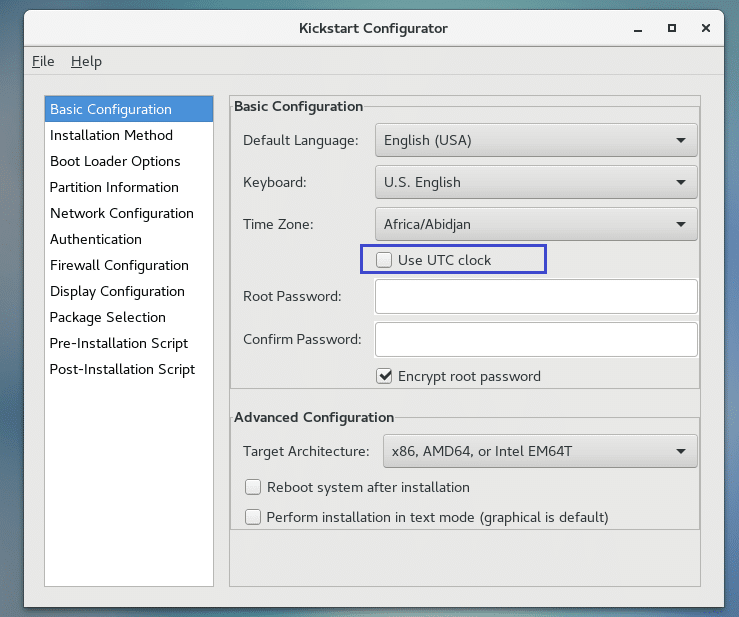Select Installation Method in sidebar

(x=111, y=135)
